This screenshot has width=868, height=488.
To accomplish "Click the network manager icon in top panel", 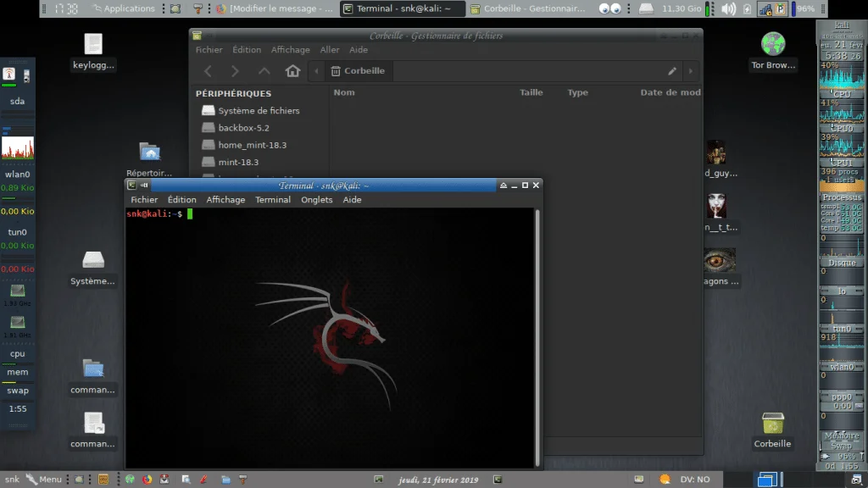I will tap(765, 8).
